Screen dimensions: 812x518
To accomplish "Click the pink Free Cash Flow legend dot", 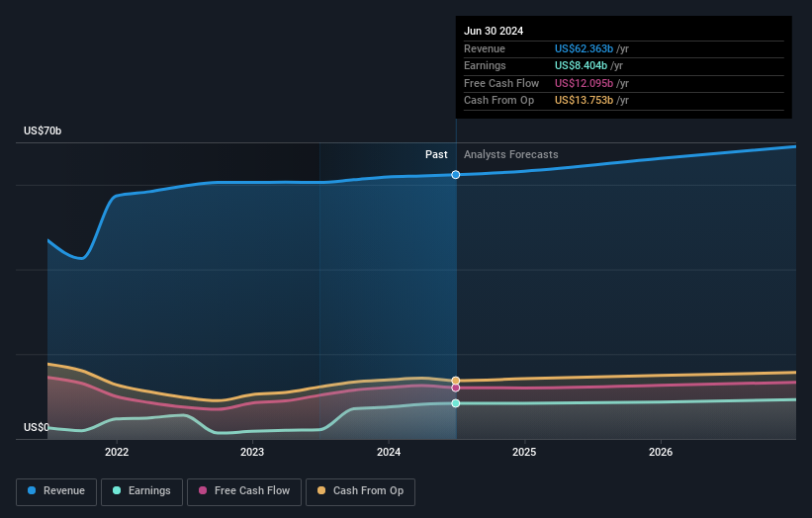I will click(x=203, y=490).
